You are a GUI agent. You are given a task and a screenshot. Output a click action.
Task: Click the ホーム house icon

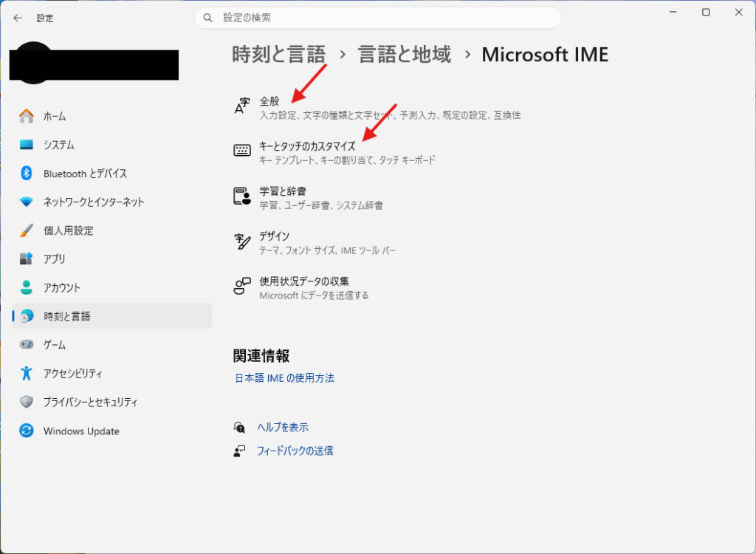pos(27,116)
